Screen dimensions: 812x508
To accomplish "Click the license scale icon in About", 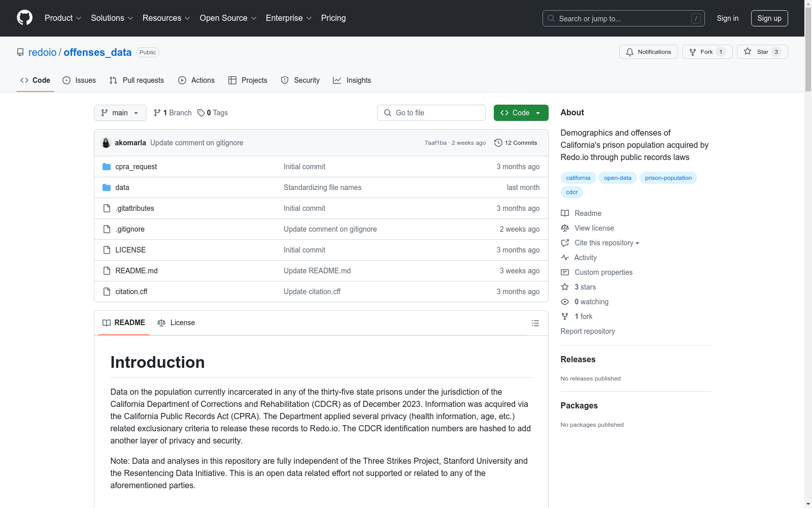I will 565,228.
